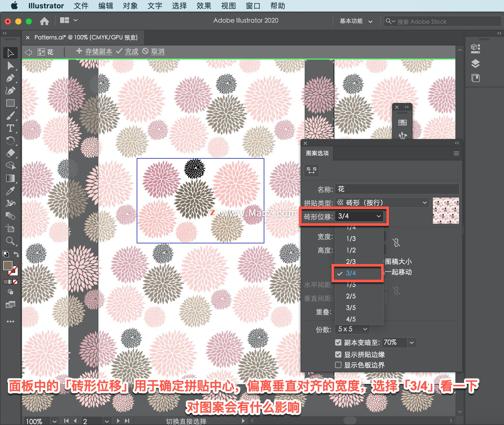
Task: Open the workspace switcher dropdown
Action: [356, 21]
